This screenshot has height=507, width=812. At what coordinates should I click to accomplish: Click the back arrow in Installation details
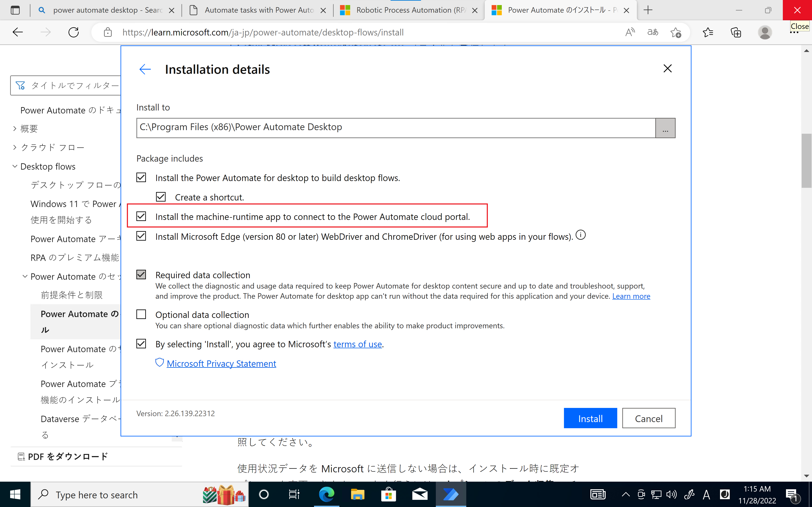(145, 69)
